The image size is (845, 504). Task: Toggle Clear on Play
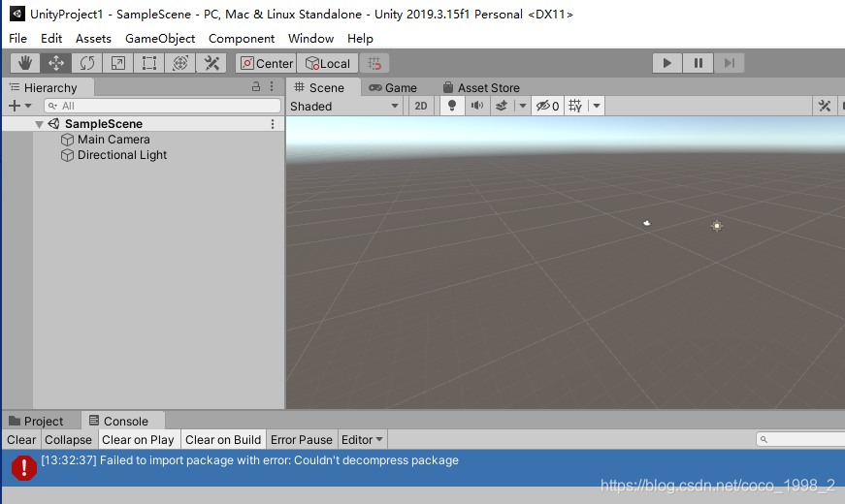point(138,440)
